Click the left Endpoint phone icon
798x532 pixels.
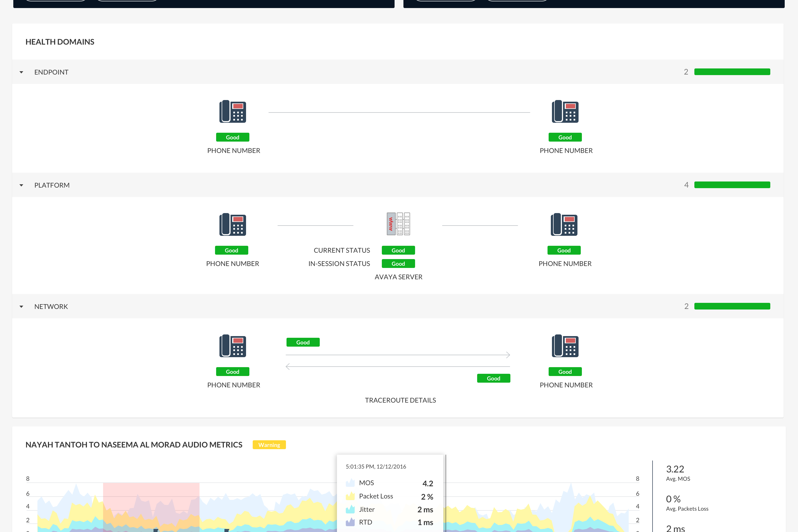click(x=233, y=111)
